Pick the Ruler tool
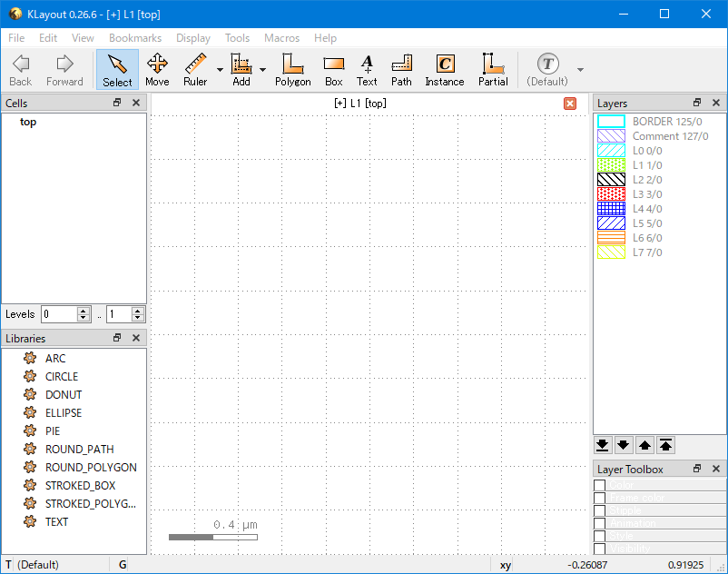This screenshot has height=574, width=728. [x=195, y=70]
